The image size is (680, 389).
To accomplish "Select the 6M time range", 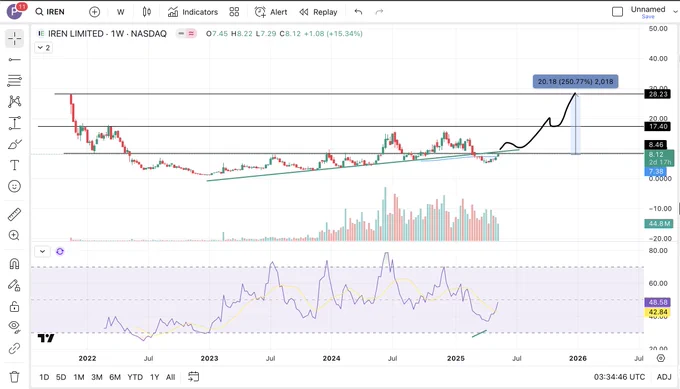I will click(x=115, y=377).
